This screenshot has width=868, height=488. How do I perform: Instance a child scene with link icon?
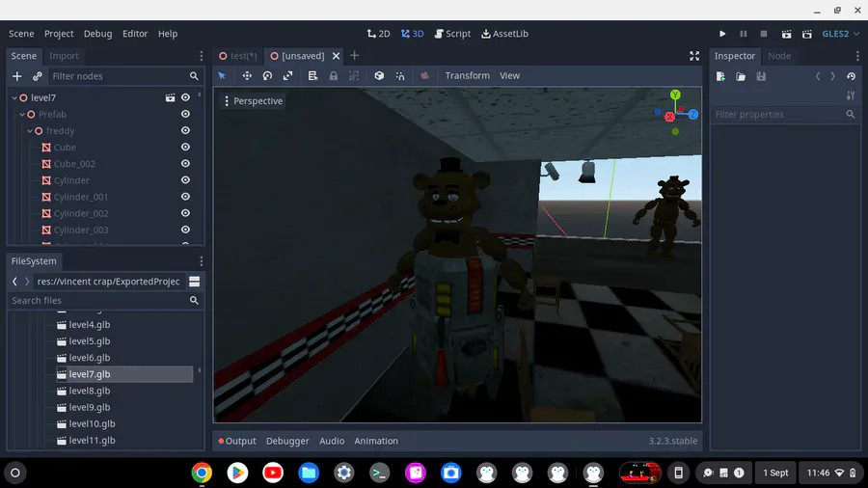tap(37, 76)
